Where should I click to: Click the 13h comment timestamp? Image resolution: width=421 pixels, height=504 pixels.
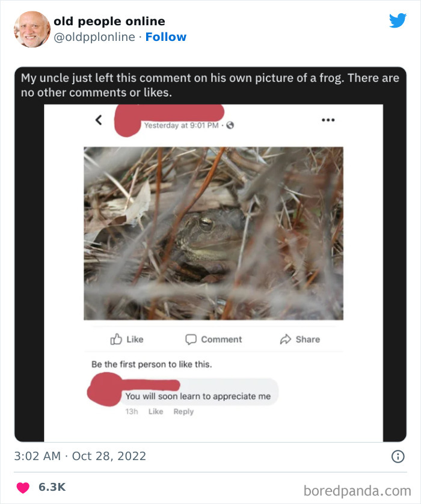(132, 411)
